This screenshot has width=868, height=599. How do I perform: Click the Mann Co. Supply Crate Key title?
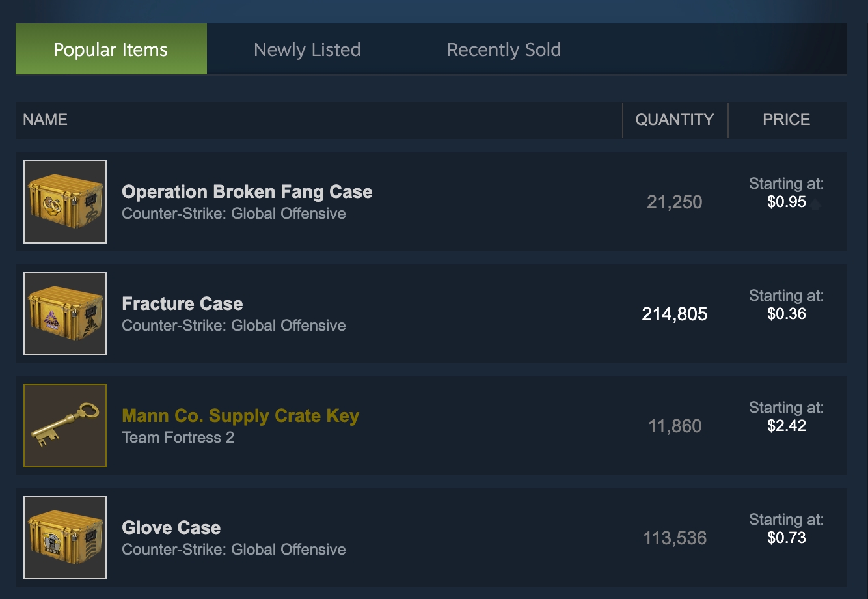241,416
